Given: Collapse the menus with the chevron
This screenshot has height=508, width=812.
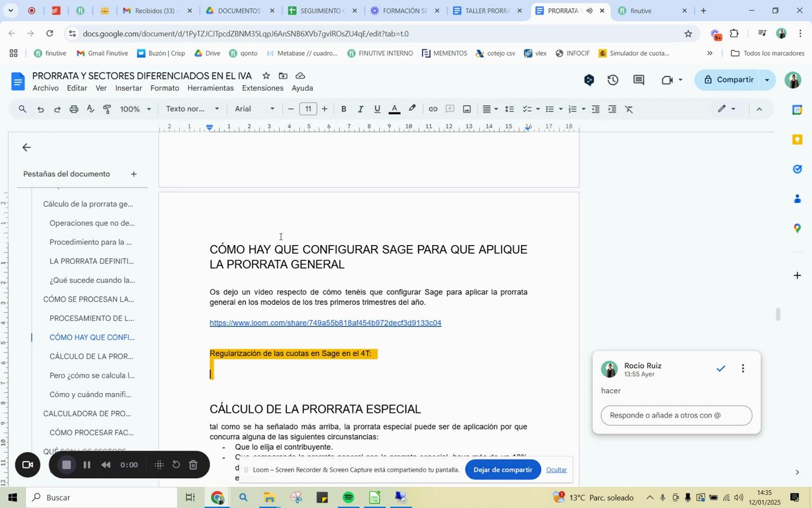Looking at the screenshot, I should coord(759,109).
